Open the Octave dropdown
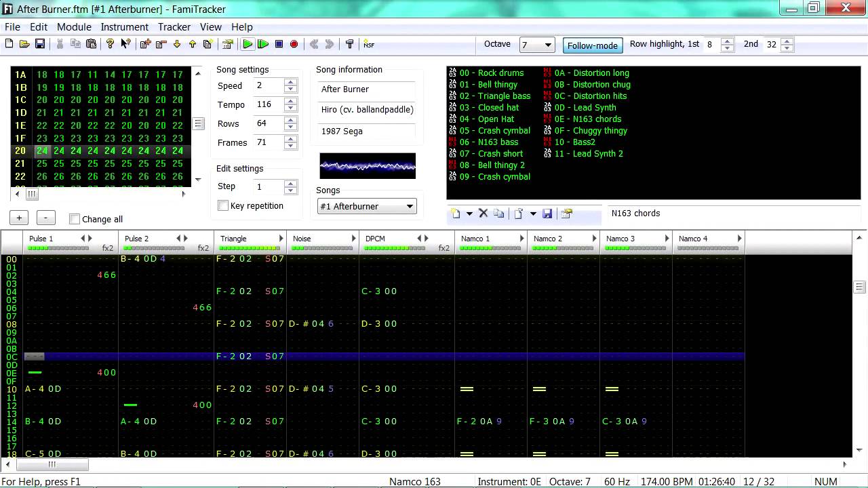Viewport: 868px width, 488px height. pos(548,45)
